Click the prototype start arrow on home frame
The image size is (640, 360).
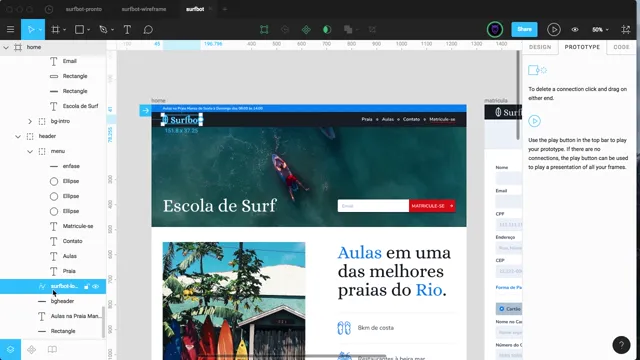[x=145, y=110]
